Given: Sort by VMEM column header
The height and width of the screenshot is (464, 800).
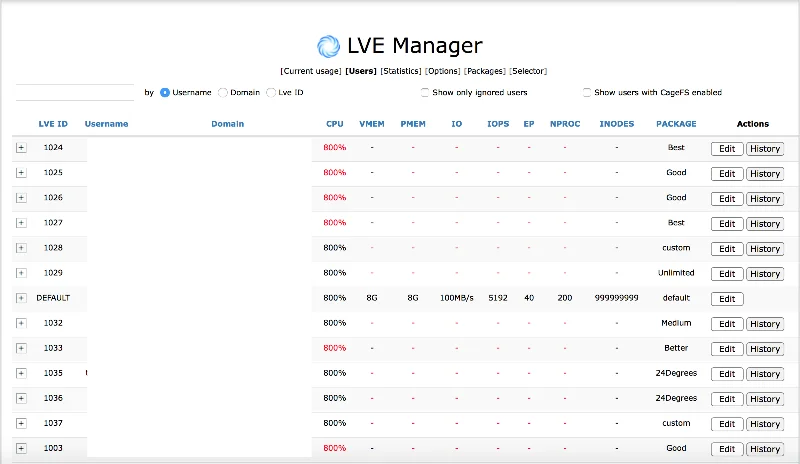Looking at the screenshot, I should click(x=372, y=124).
